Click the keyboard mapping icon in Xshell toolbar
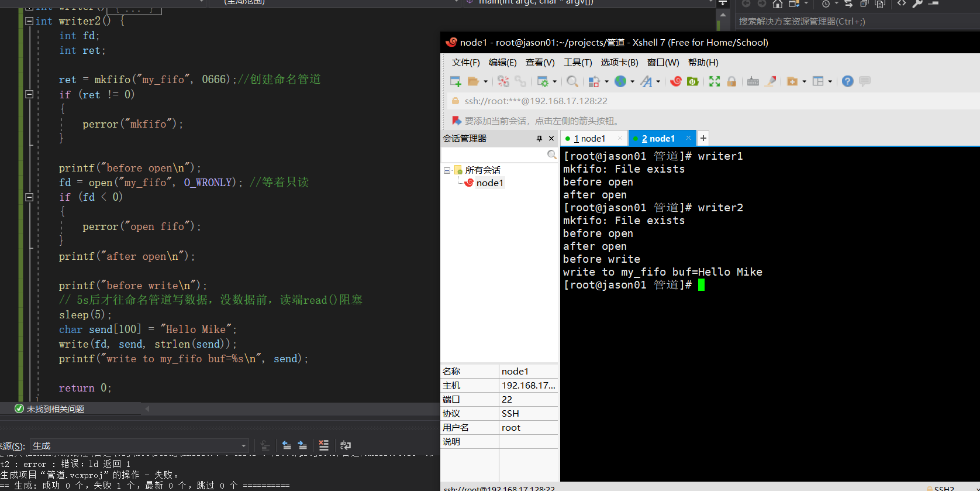Image resolution: width=980 pixels, height=491 pixels. click(753, 81)
